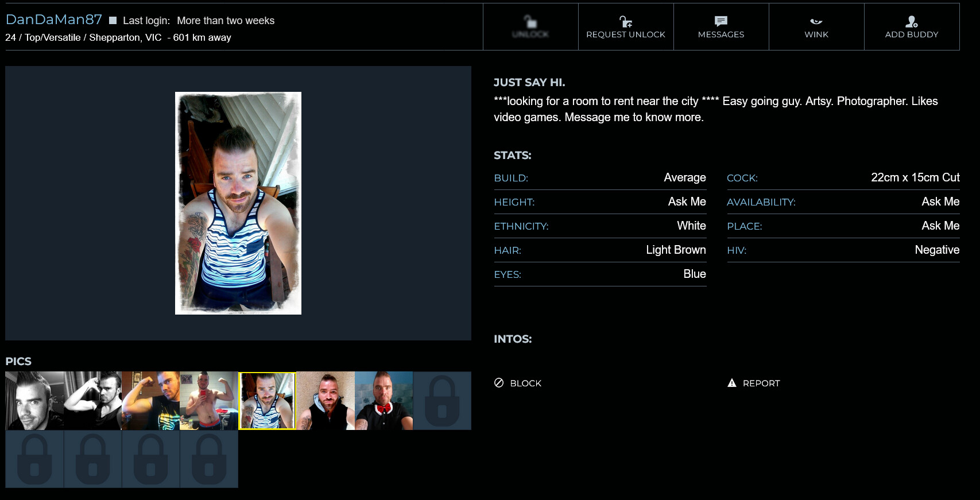This screenshot has height=500, width=980.
Task: Click the WINK label
Action: [816, 34]
